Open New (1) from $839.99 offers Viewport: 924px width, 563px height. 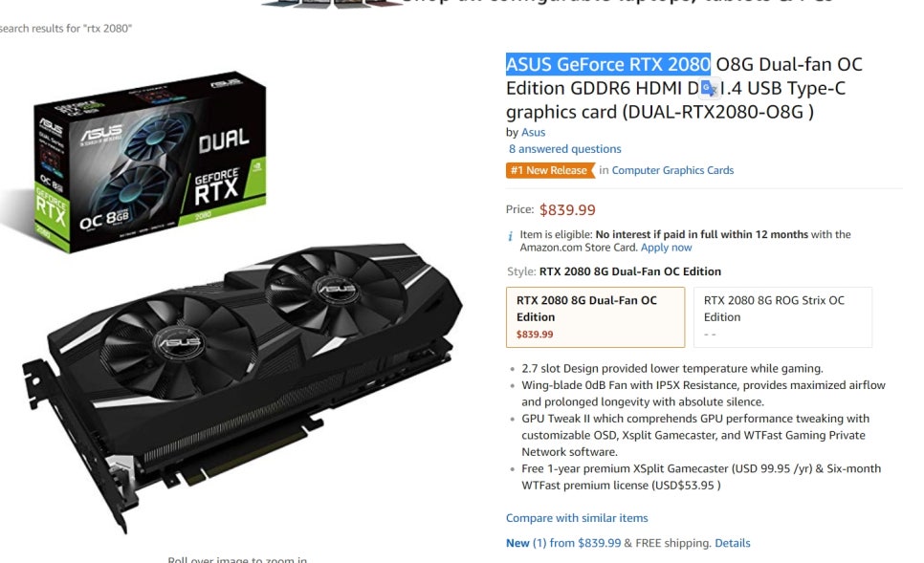pyautogui.click(x=563, y=543)
